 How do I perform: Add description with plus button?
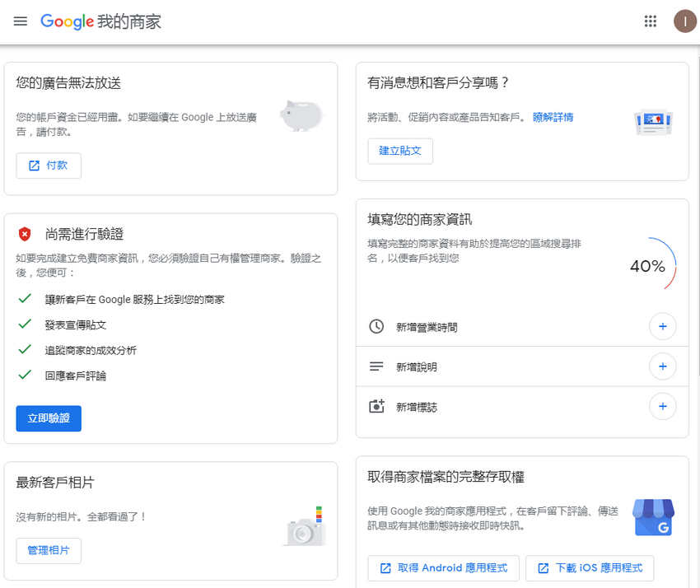coord(662,366)
